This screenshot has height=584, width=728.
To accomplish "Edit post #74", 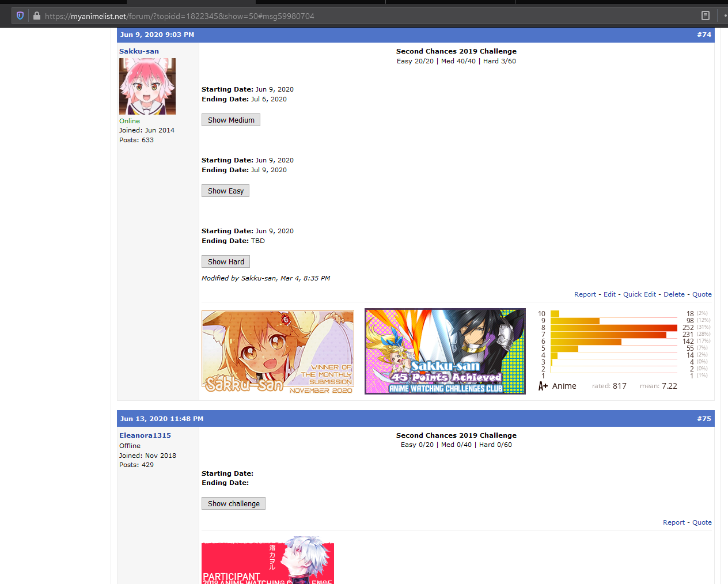I will click(609, 294).
